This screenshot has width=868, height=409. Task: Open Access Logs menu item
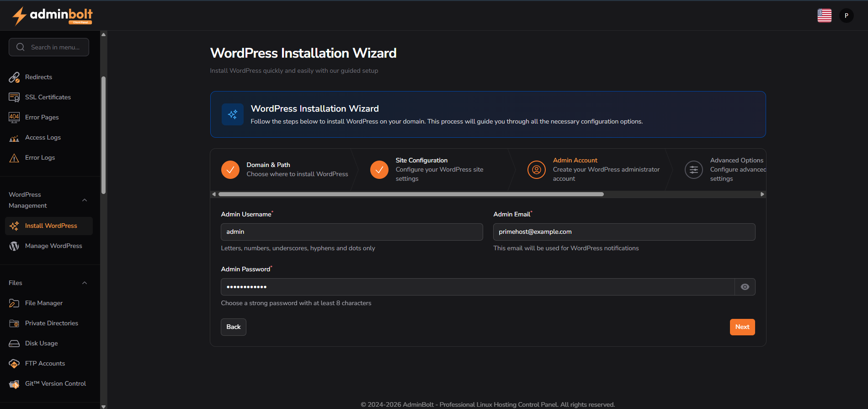(49, 138)
